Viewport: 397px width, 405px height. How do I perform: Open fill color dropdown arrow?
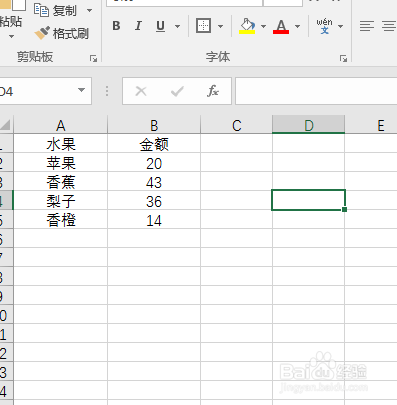tap(263, 26)
